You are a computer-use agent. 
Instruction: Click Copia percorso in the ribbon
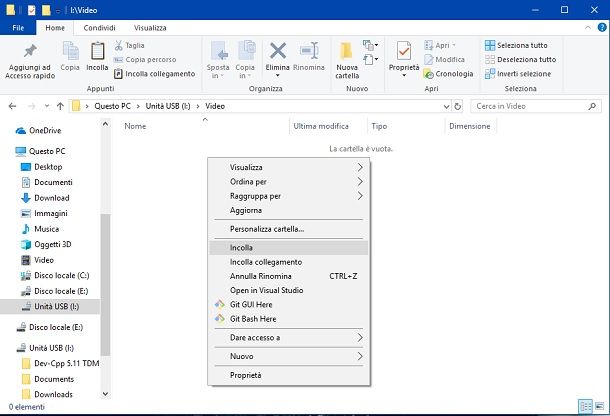[x=145, y=60]
